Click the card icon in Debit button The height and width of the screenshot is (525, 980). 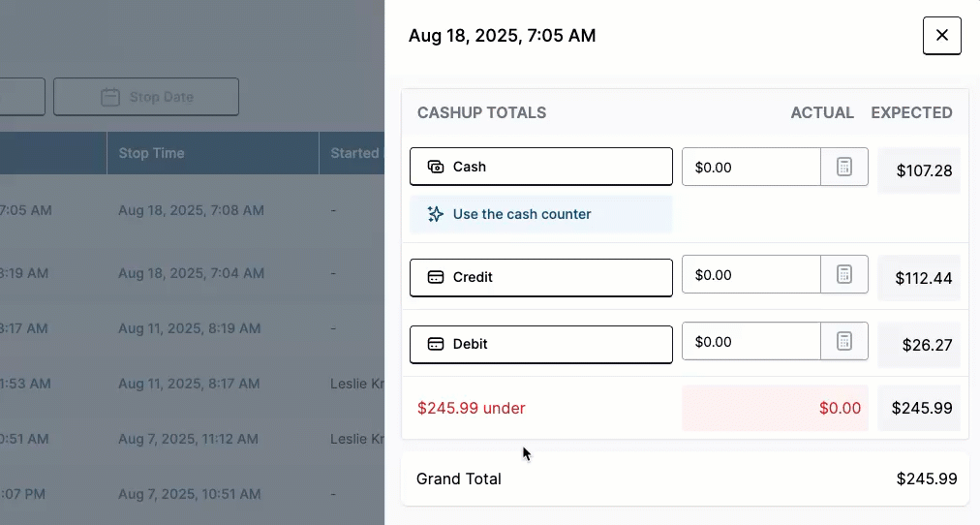point(436,344)
